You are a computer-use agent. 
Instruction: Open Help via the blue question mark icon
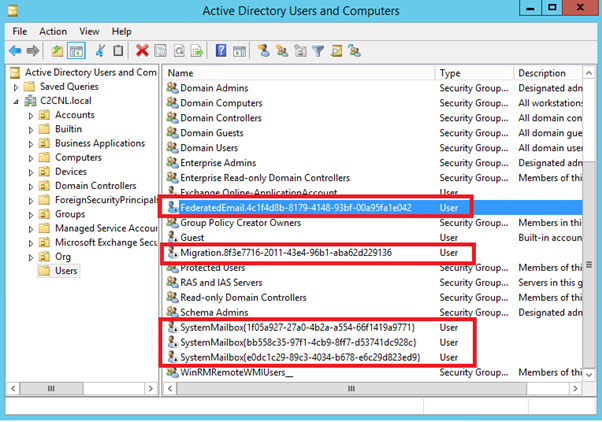(220, 50)
